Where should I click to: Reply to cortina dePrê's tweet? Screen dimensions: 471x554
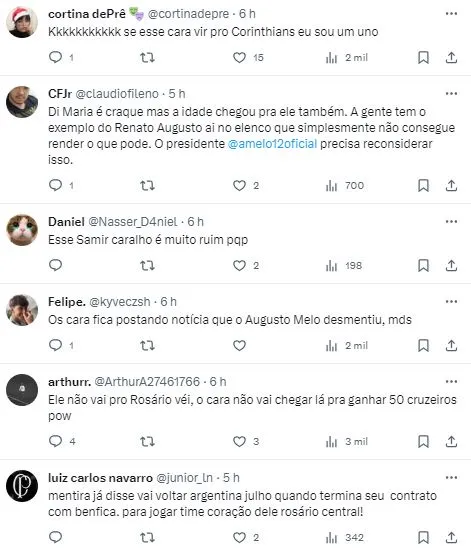(x=55, y=57)
